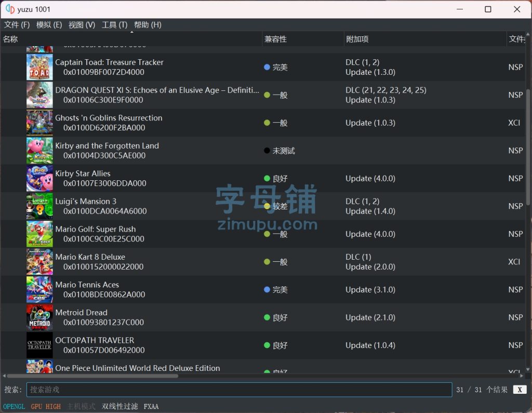Click the Mario Tennis Aces cover icon
This screenshot has width=532, height=413.
tap(39, 289)
